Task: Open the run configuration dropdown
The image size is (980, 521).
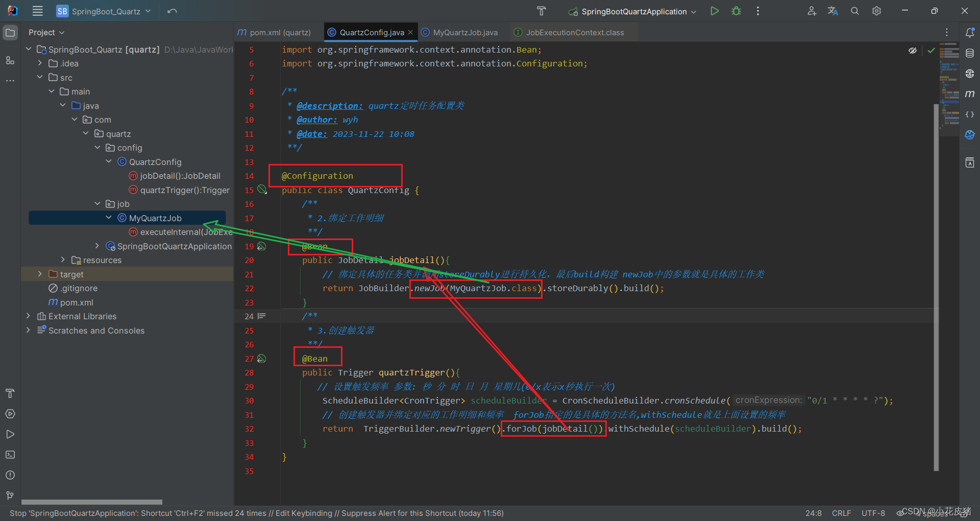Action: pos(633,11)
